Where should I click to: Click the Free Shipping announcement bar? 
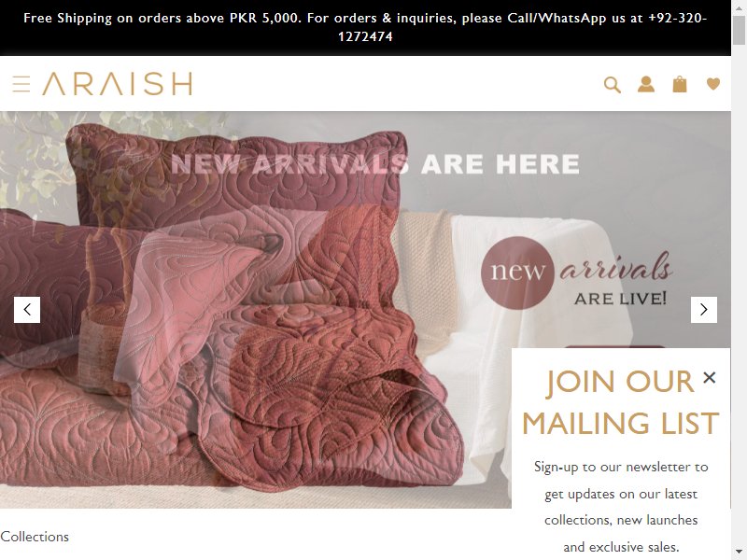(x=365, y=28)
